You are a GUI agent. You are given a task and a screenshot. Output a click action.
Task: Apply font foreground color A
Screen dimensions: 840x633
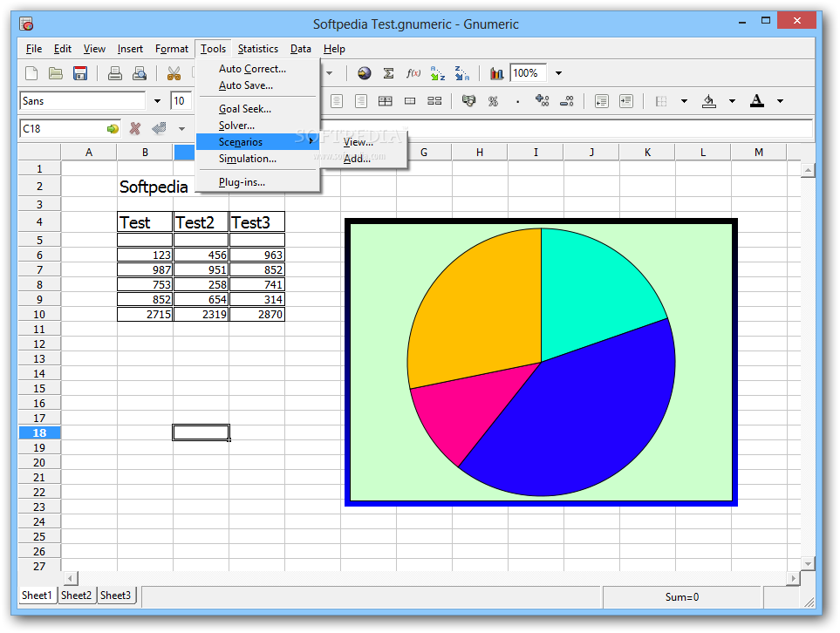pos(757,100)
